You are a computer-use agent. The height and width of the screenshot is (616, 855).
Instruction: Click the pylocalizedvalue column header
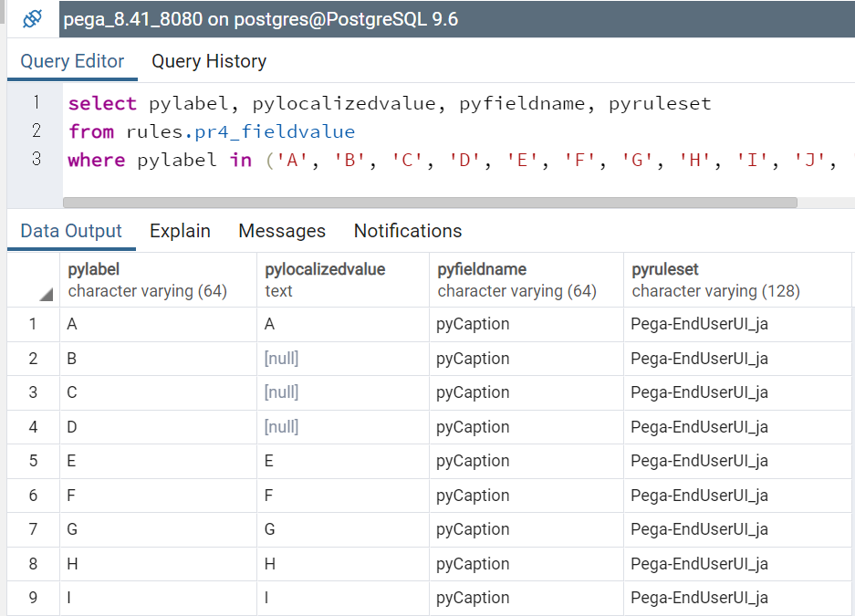coord(343,279)
